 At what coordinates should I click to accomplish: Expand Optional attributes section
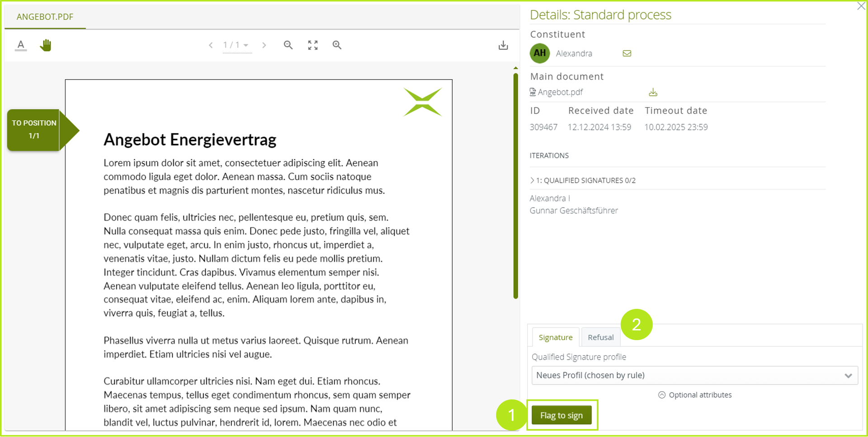point(695,395)
